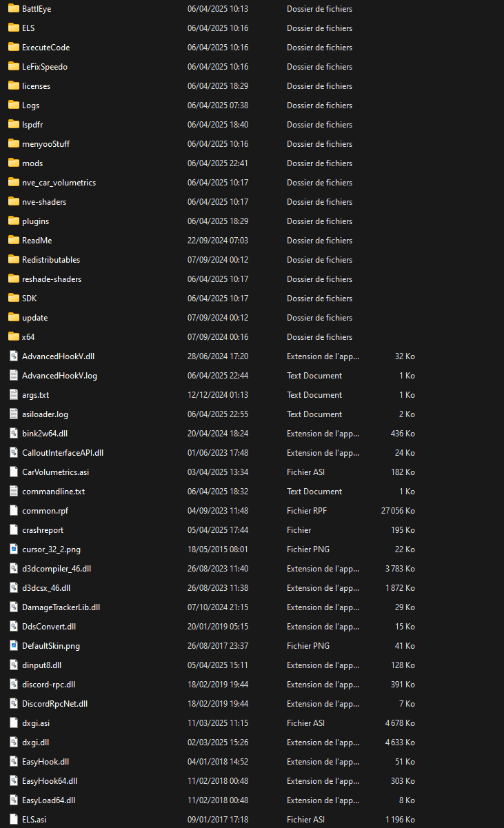
Task: Select the file named crashreport
Action: [x=42, y=530]
